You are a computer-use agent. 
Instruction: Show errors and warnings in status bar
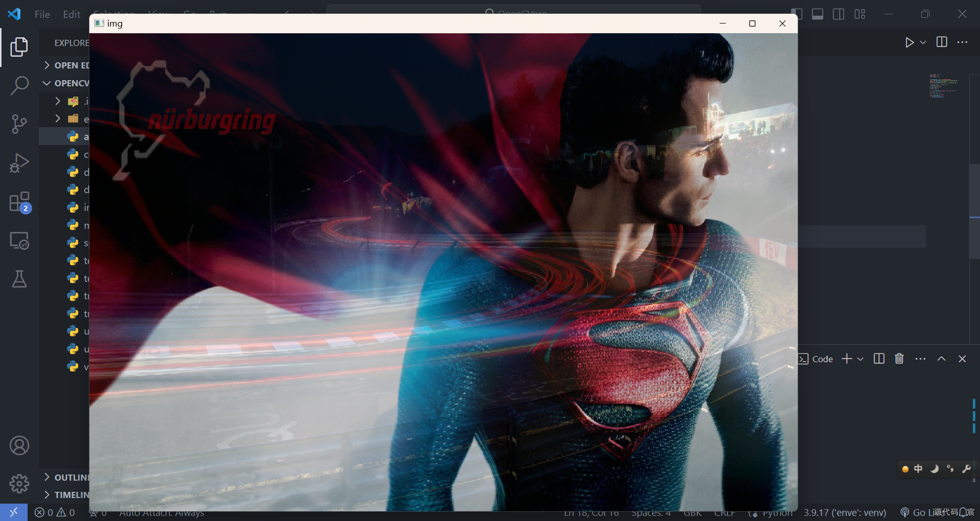55,512
